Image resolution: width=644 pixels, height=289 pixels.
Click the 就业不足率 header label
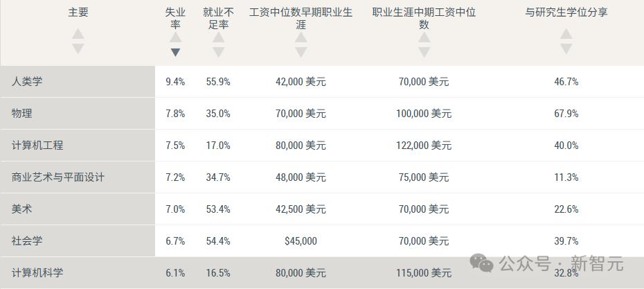point(218,19)
